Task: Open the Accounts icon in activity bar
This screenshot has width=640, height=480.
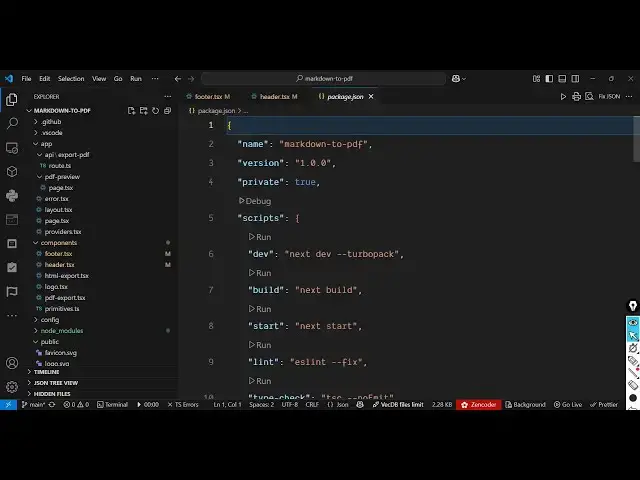Action: pyautogui.click(x=12, y=363)
